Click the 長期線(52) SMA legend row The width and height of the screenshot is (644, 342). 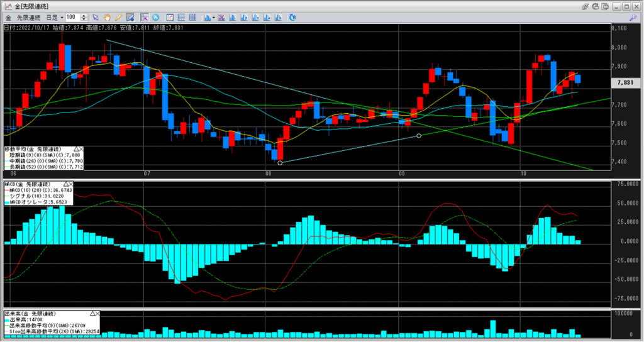44,167
